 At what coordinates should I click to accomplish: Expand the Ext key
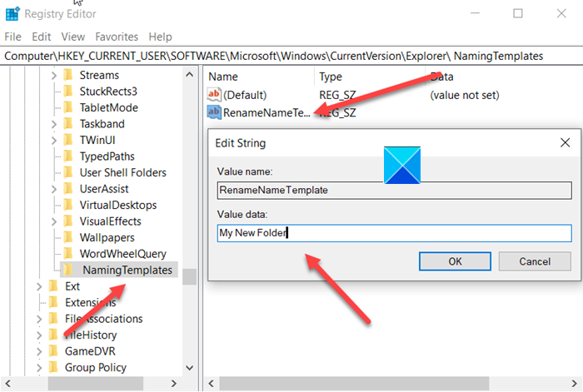[x=39, y=287]
